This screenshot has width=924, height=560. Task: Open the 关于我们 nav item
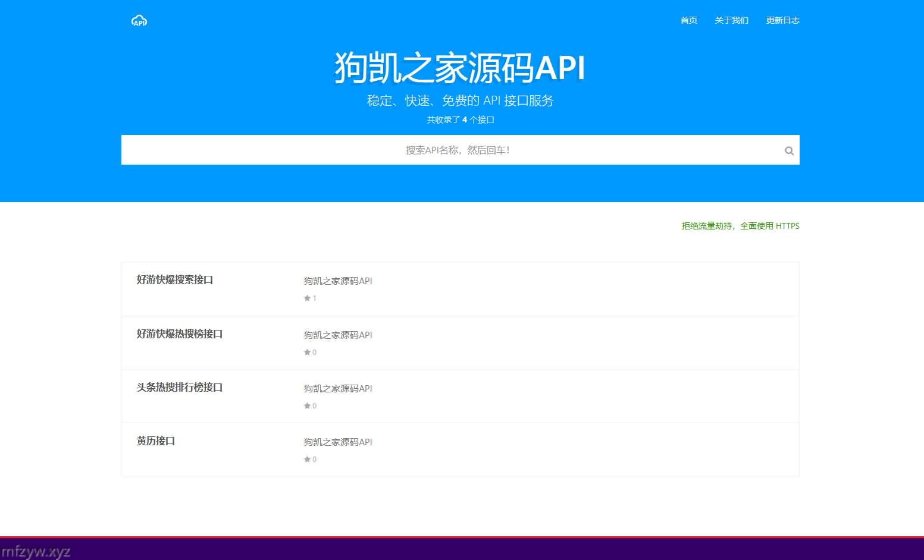coord(731,20)
